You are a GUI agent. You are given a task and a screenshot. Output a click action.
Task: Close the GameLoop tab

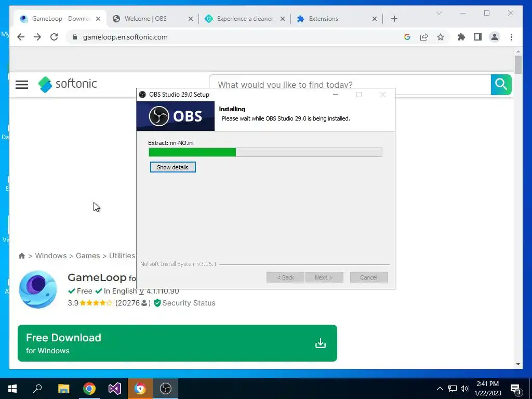(x=98, y=19)
